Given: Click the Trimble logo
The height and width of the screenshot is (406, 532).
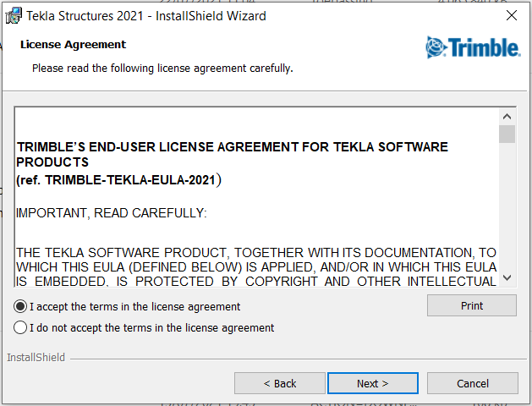Looking at the screenshot, I should 473,47.
